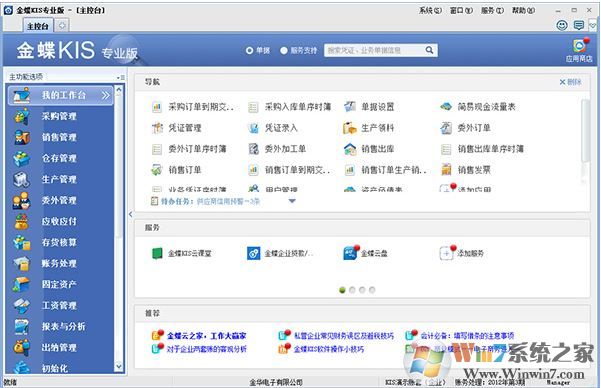Open 出纳管理 module icon
The image size is (601, 388).
[x=22, y=348]
